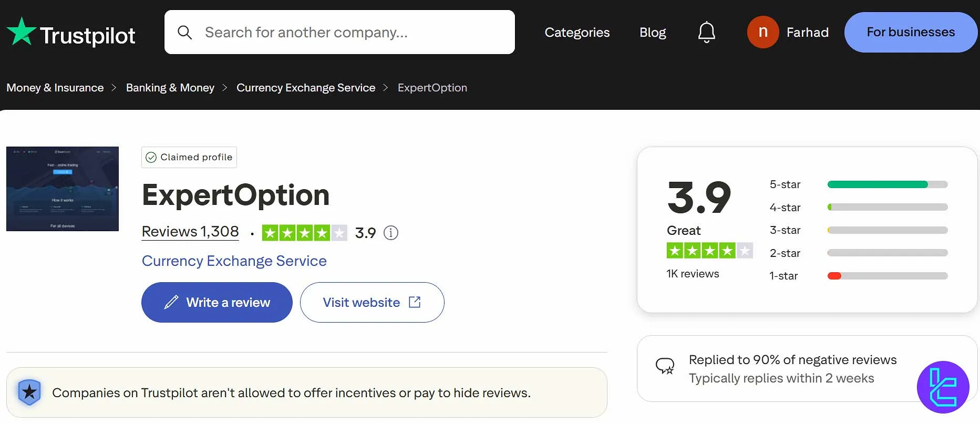Viewport: 980px width, 424px height.
Task: Open the search magnifier icon
Action: (185, 32)
